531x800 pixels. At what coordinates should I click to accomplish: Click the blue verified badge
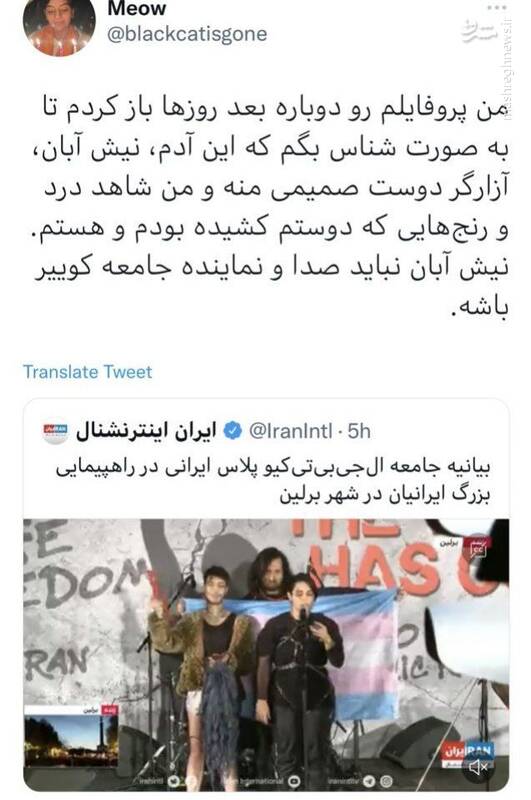233,431
